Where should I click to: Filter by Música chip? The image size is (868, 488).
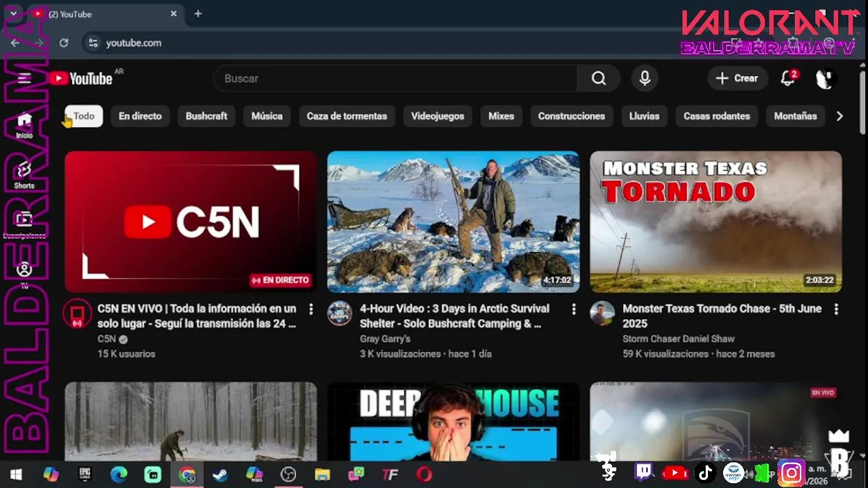pos(267,116)
